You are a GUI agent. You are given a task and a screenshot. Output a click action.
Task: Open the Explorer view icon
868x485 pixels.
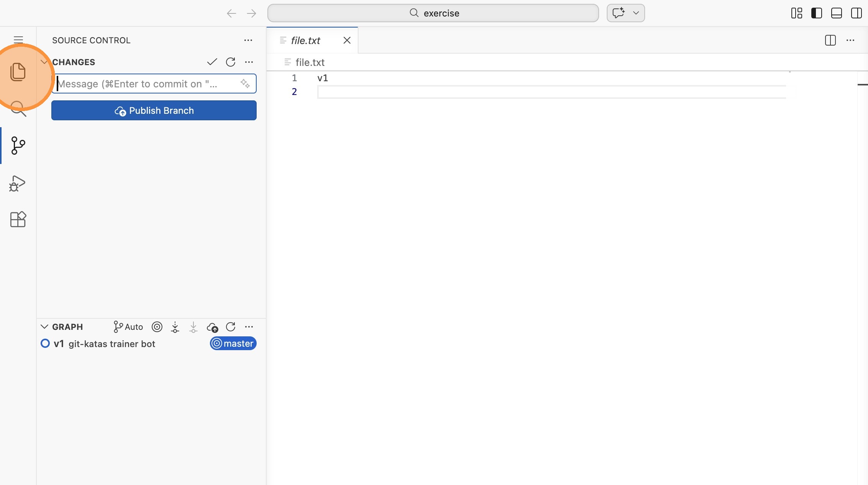[x=18, y=72]
